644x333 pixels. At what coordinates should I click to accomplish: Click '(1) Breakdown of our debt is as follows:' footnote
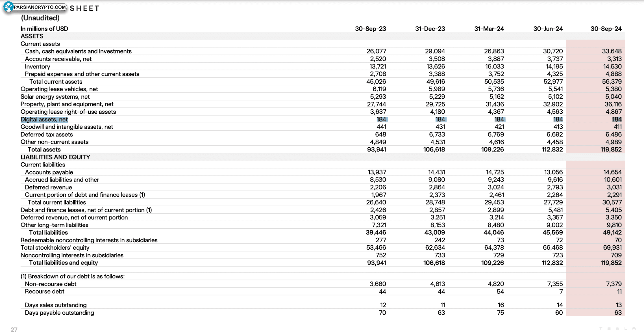(73, 276)
